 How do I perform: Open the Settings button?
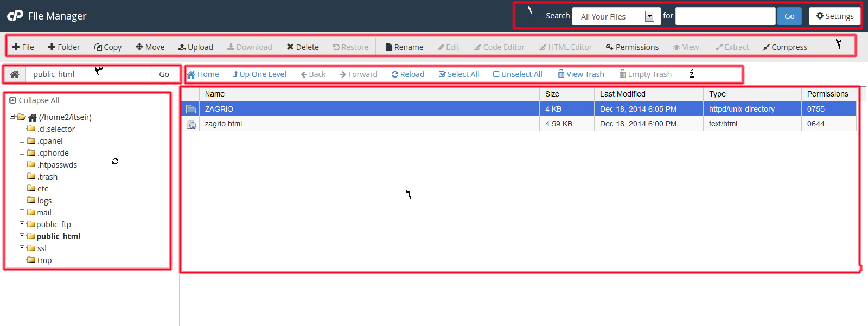[835, 16]
